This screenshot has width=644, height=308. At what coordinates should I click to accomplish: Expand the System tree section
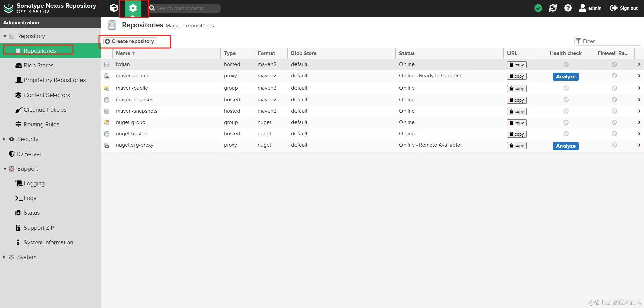tap(4, 257)
